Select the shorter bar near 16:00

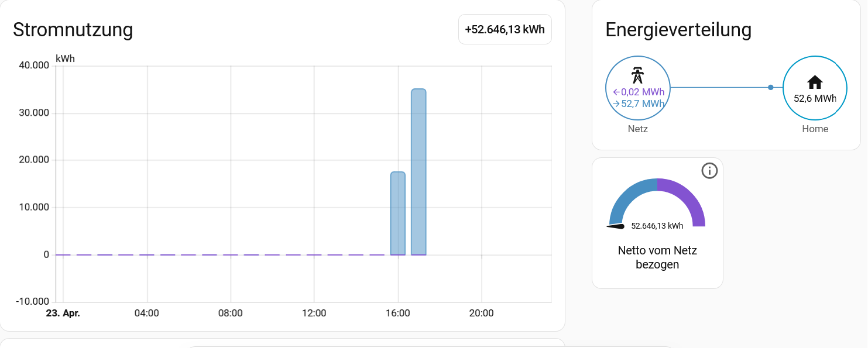[398, 213]
